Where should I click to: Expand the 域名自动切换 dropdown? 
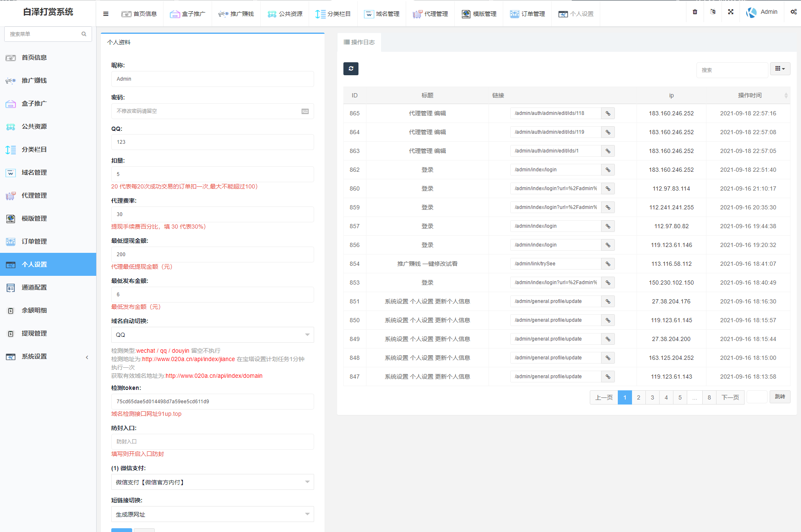212,335
